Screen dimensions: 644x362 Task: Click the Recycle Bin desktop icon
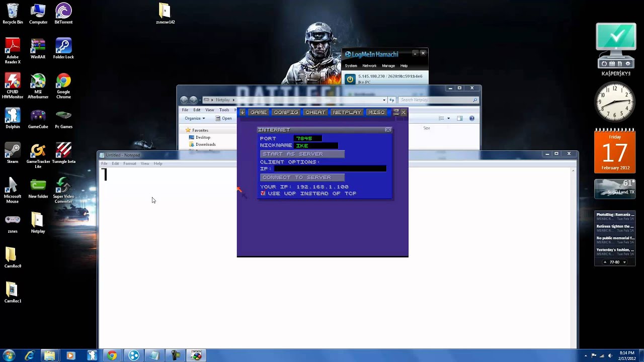click(x=13, y=14)
